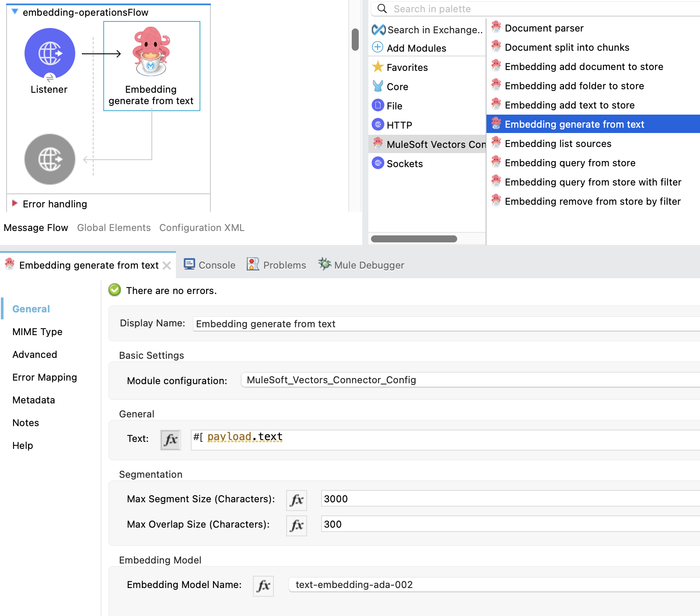Image resolution: width=700 pixels, height=616 pixels.
Task: Select highlighted Embedding generate from text operation
Action: pos(593,124)
